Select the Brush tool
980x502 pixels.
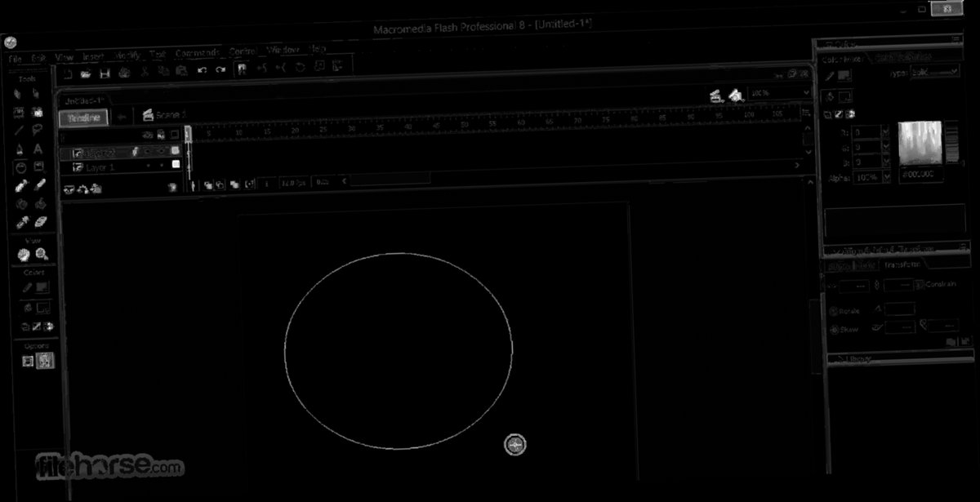pyautogui.click(x=39, y=185)
